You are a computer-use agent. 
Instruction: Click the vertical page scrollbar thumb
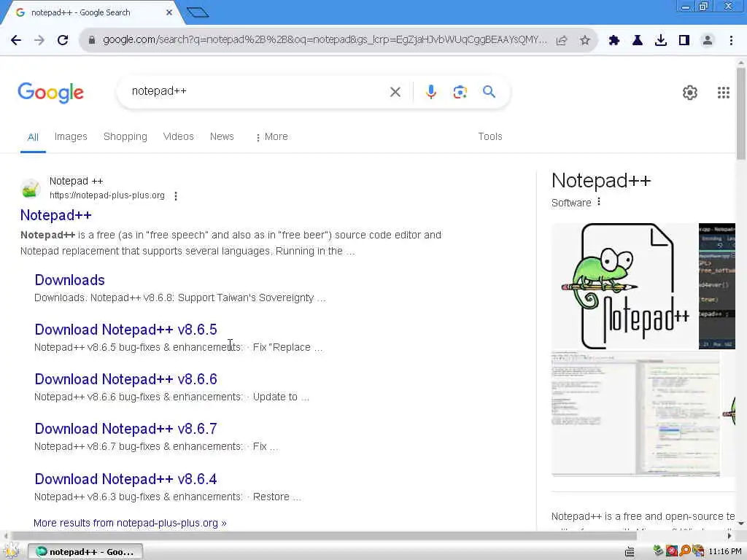coord(741,113)
